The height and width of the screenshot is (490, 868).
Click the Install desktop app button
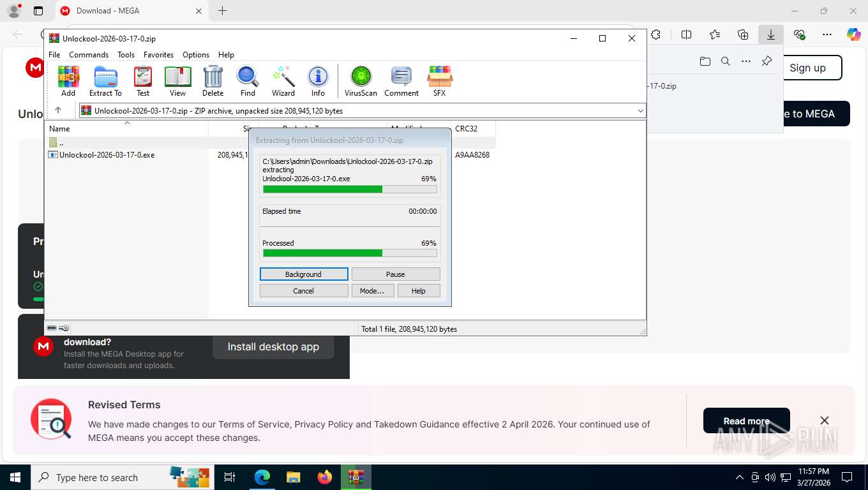273,346
